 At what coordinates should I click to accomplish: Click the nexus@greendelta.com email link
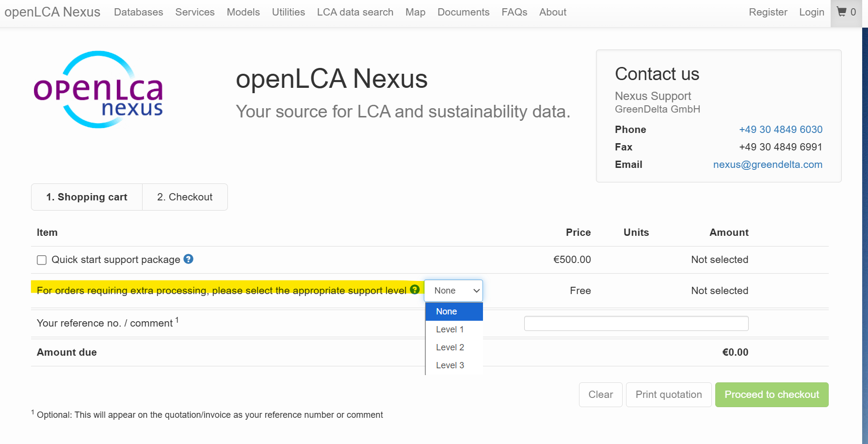(x=768, y=164)
